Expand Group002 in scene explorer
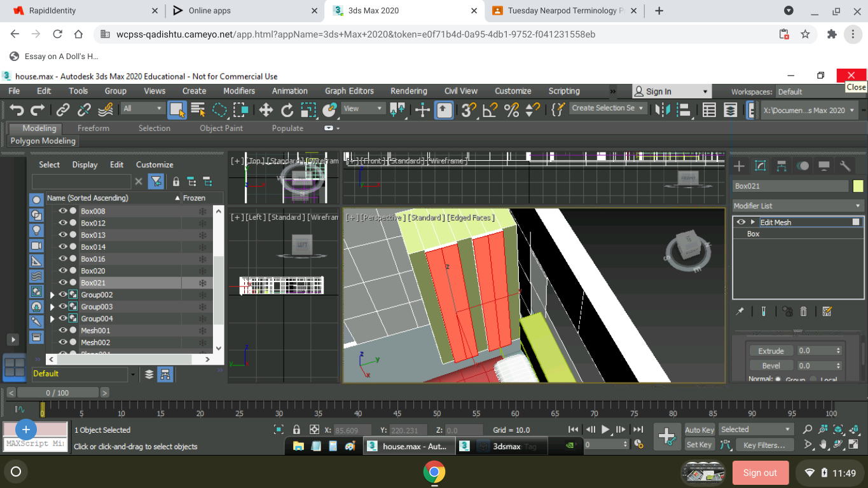Viewport: 868px width, 488px height. tap(52, 295)
